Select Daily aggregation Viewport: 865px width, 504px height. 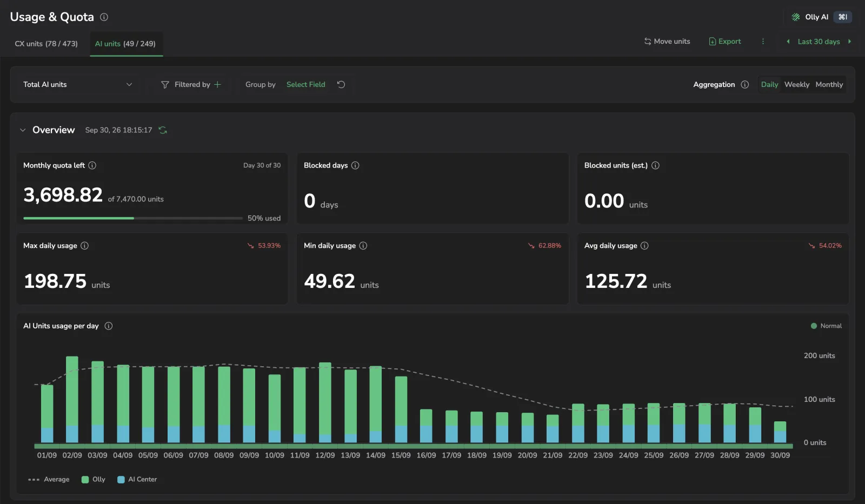click(769, 85)
